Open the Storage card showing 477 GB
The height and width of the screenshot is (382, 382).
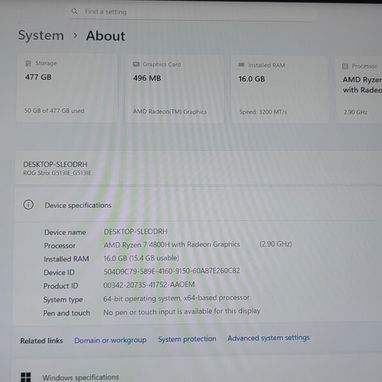point(67,88)
